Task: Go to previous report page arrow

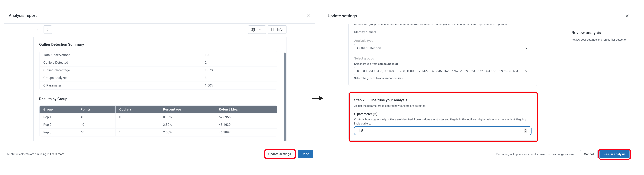Action: [x=38, y=30]
